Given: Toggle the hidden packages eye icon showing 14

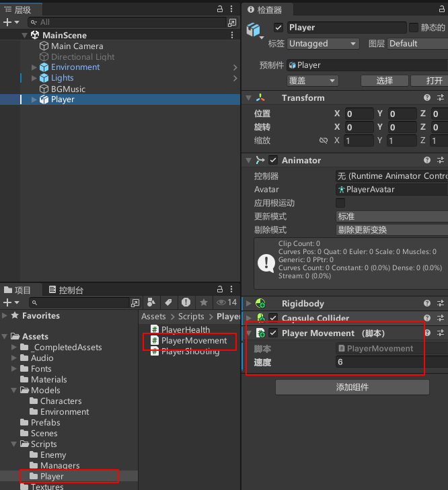Looking at the screenshot, I should [x=227, y=302].
